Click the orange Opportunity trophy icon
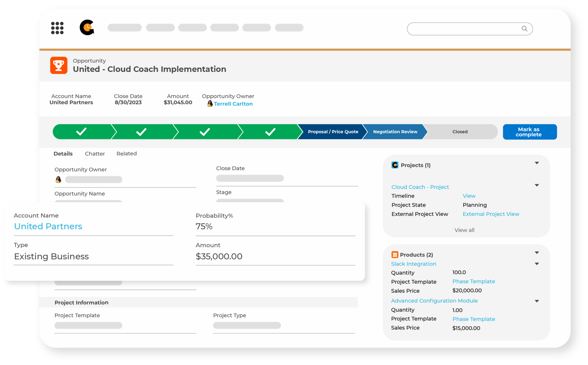 point(59,66)
